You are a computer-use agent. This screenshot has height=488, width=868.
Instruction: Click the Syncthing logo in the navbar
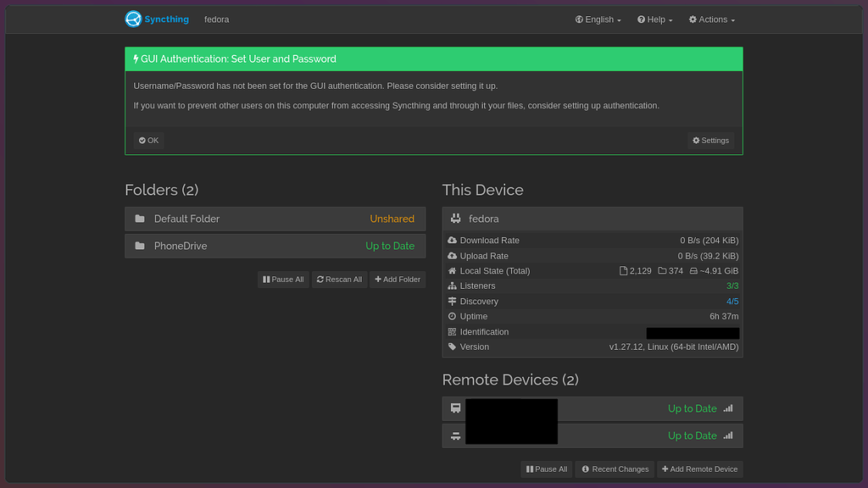(133, 19)
